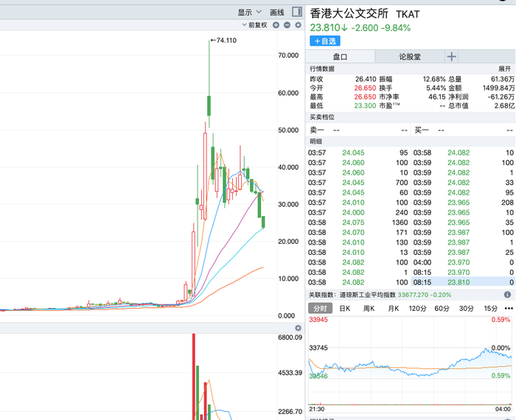Select the 120分 timeframe tab

click(x=417, y=309)
